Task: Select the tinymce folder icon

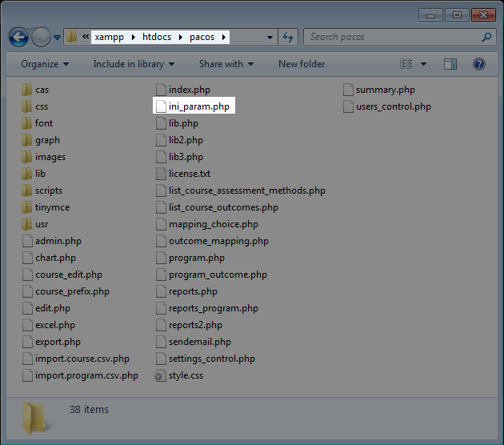Action: point(26,207)
